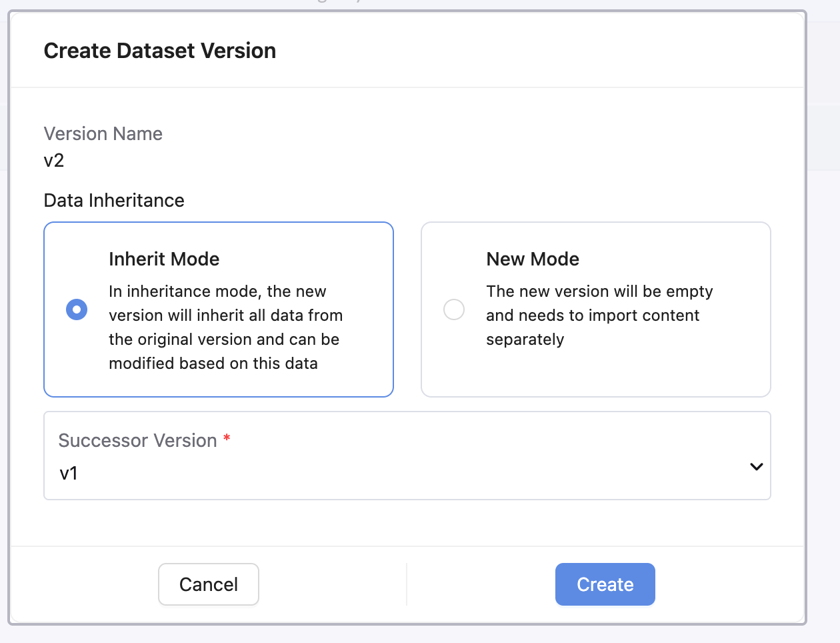Select the Inherit Mode radio button
The image size is (840, 643).
click(77, 309)
